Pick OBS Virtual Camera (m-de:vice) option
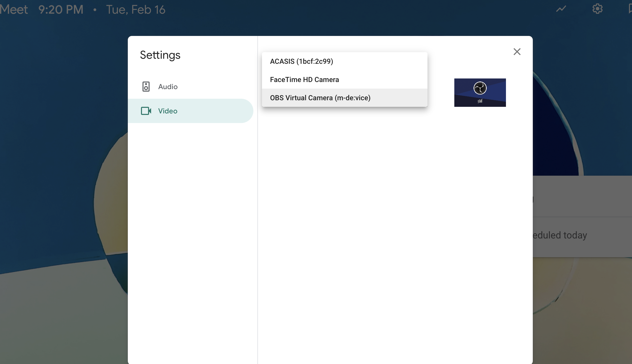 [320, 98]
